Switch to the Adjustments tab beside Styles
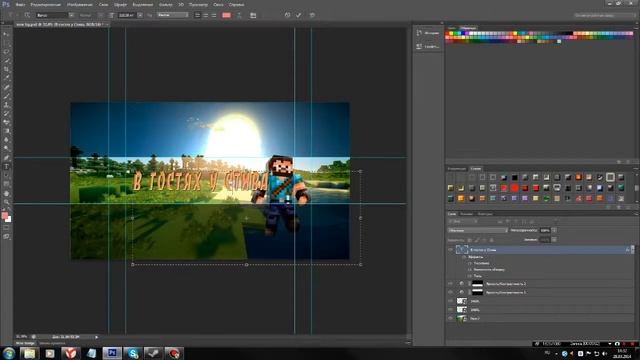This screenshot has width=640, height=360. (456, 169)
